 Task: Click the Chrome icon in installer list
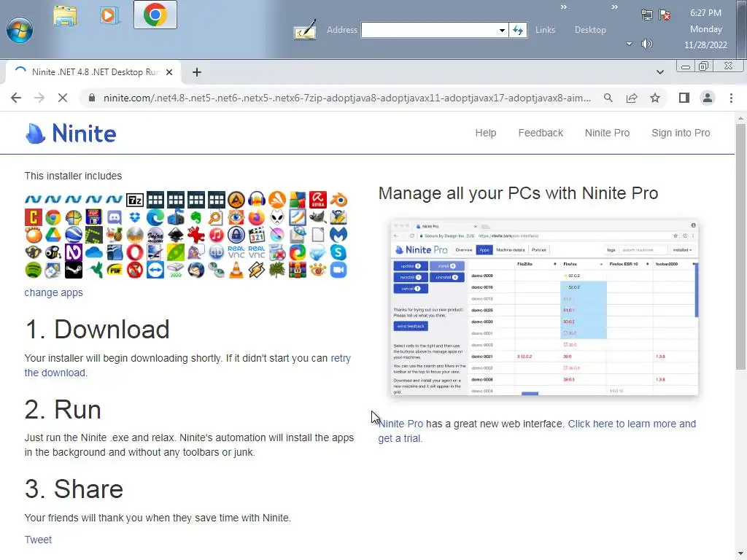[x=53, y=217]
